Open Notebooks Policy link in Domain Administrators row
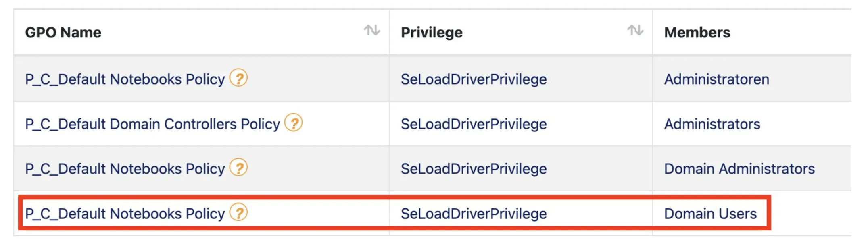The height and width of the screenshot is (245, 868). 125,169
